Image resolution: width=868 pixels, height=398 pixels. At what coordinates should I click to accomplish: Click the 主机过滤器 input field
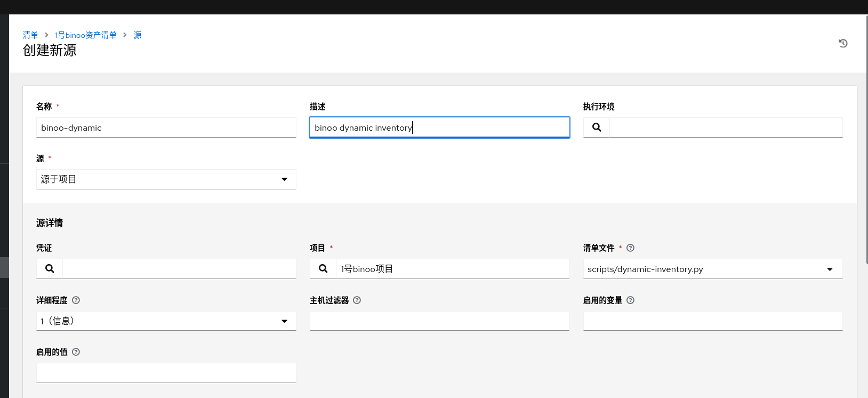tap(439, 321)
